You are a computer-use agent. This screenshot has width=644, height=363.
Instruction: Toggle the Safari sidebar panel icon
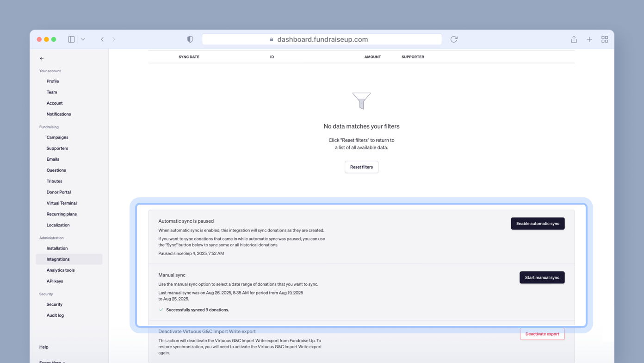(71, 39)
